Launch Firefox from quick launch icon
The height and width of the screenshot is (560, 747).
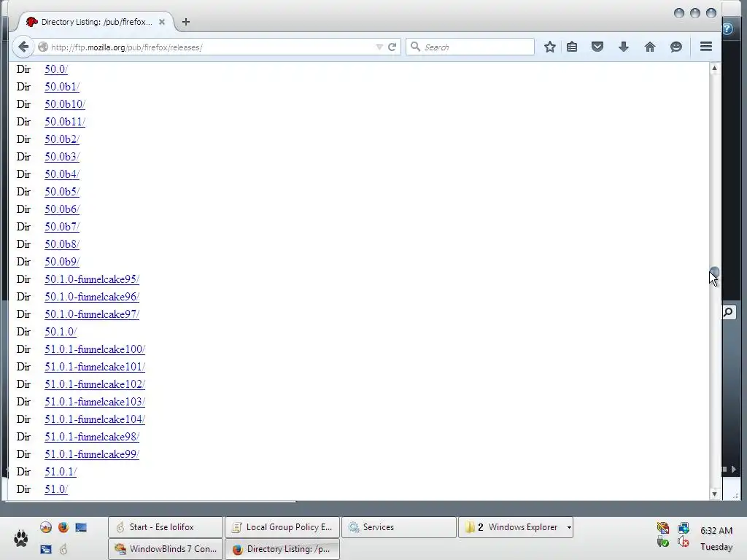pos(63,527)
